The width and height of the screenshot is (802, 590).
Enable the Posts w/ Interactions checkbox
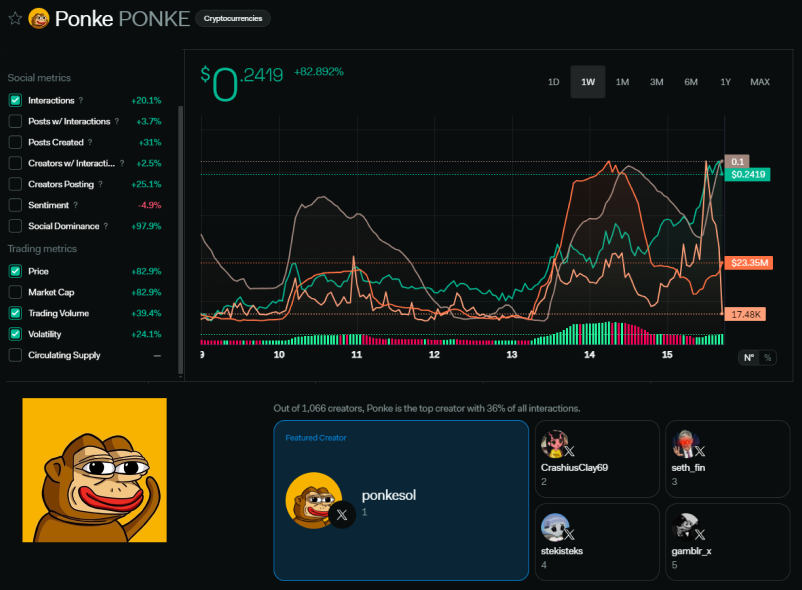click(15, 121)
